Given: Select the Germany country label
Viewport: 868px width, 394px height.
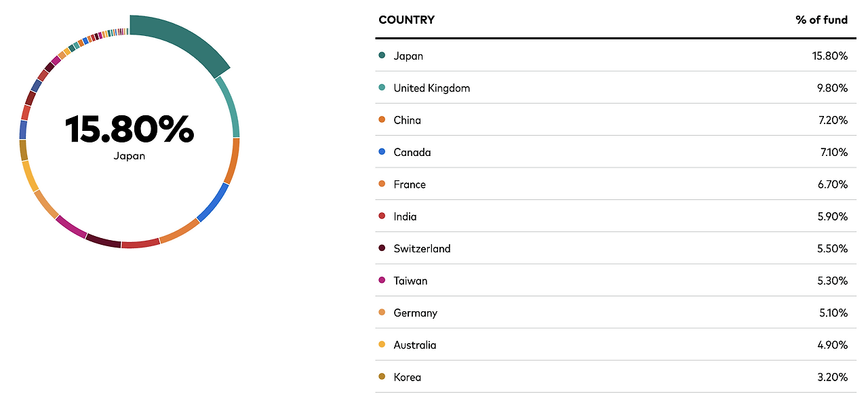Looking at the screenshot, I should pyautogui.click(x=416, y=313).
